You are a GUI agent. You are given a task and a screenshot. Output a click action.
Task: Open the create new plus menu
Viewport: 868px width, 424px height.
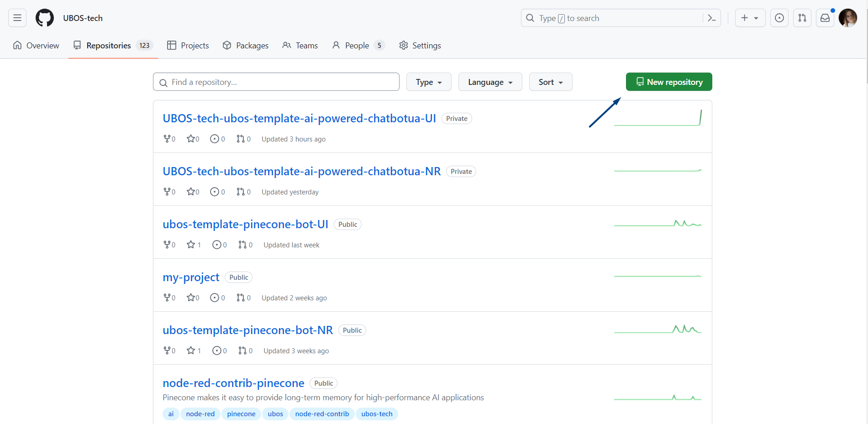[750, 18]
